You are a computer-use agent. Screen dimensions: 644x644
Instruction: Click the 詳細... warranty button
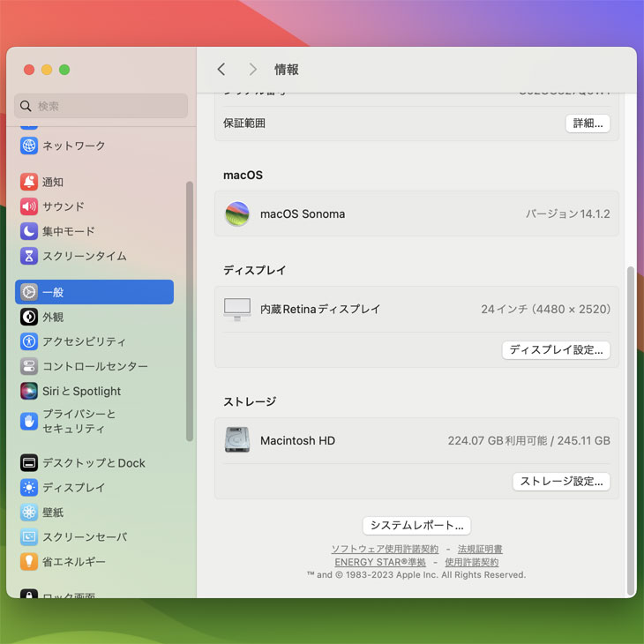tap(588, 124)
